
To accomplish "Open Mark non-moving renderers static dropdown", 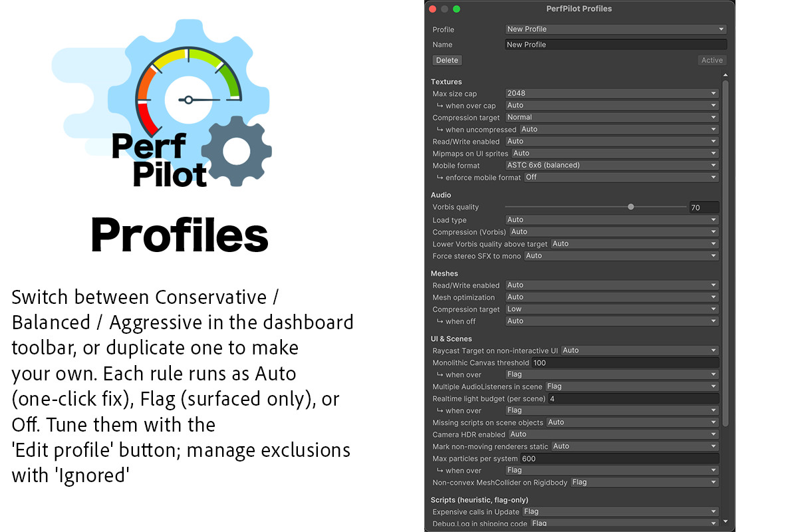I will [x=635, y=446].
